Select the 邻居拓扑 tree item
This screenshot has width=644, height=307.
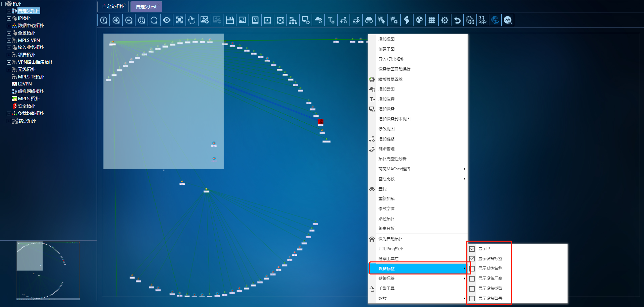tap(26, 55)
